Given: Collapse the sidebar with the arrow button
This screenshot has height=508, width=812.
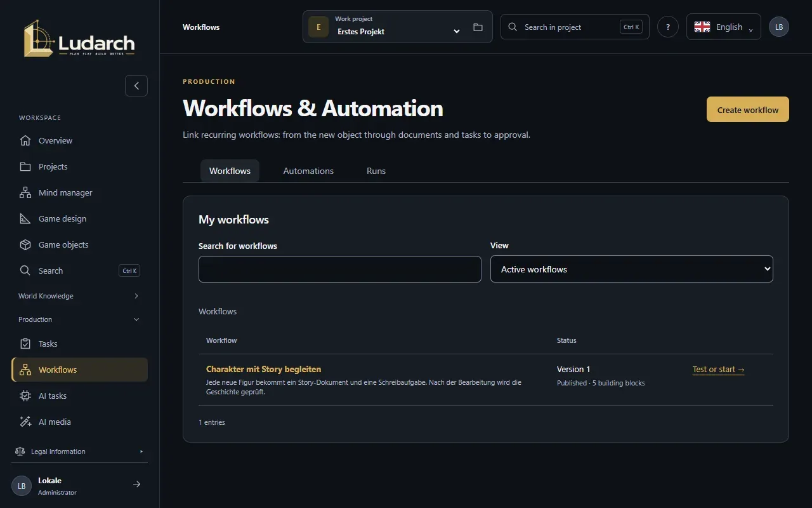Looking at the screenshot, I should 136,86.
